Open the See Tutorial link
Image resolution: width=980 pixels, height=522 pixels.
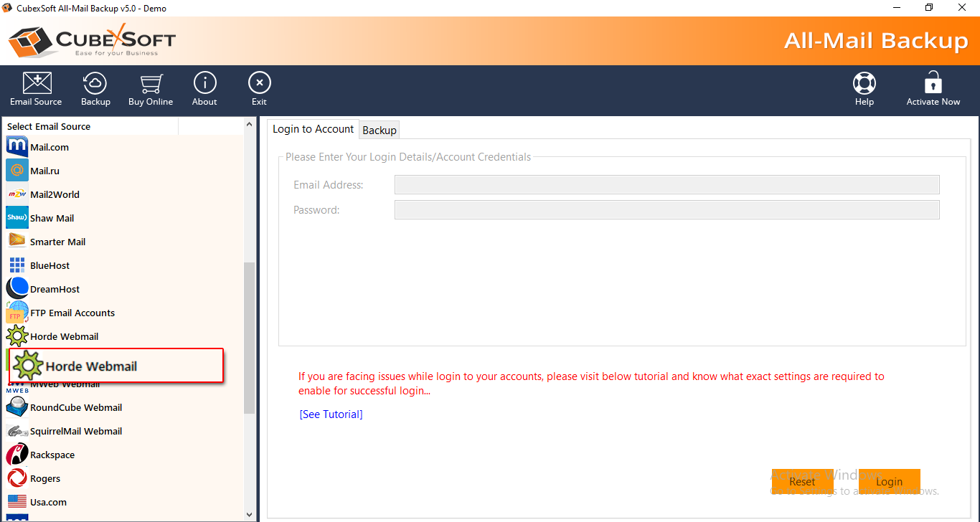[x=331, y=414]
